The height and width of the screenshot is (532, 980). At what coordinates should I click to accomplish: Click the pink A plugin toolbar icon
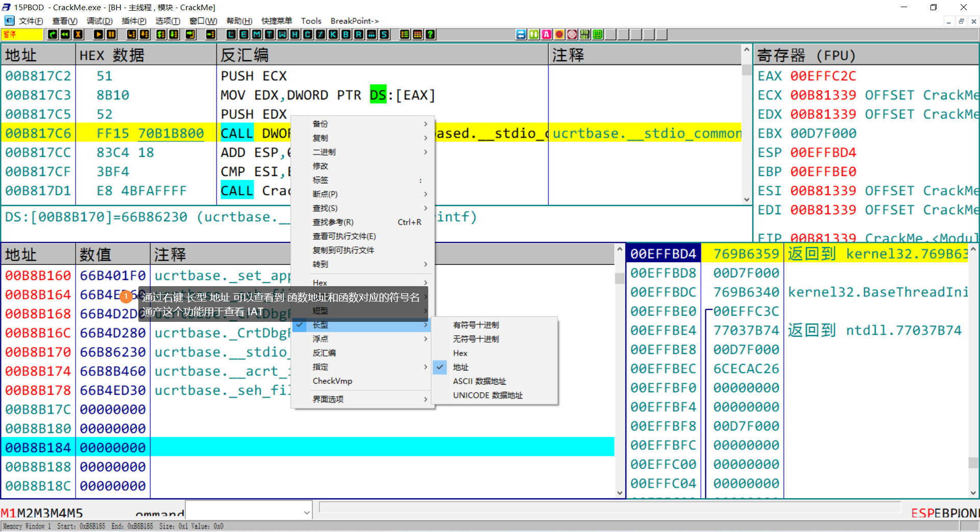[547, 35]
